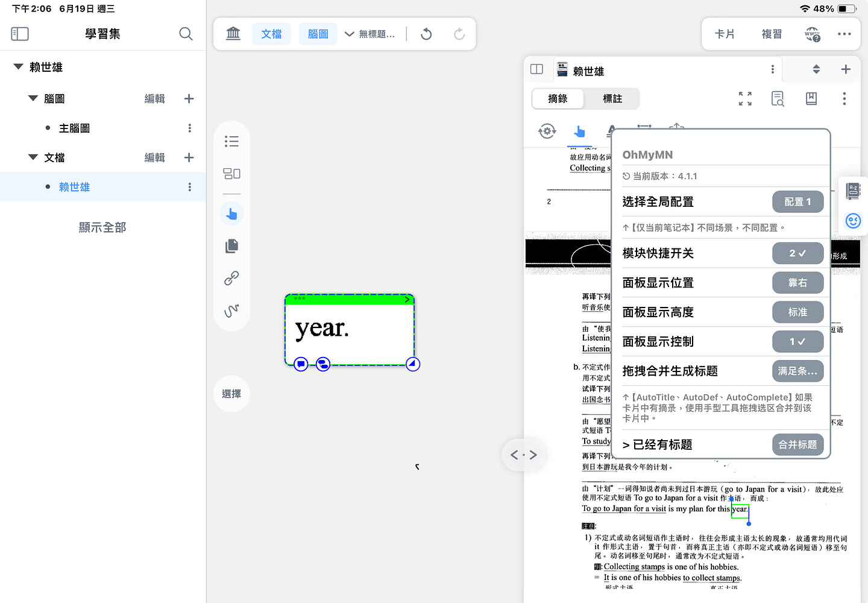Switch to 標註 tab
This screenshot has width=868, height=603.
pyautogui.click(x=612, y=98)
